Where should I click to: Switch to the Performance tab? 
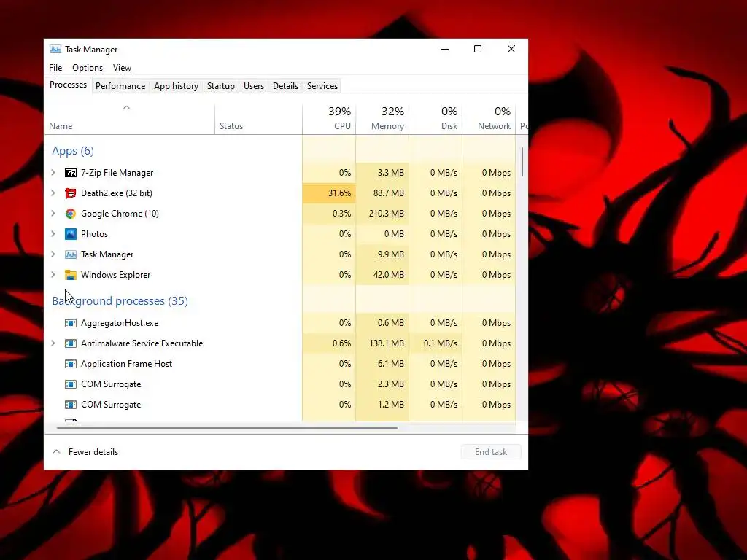click(x=120, y=86)
